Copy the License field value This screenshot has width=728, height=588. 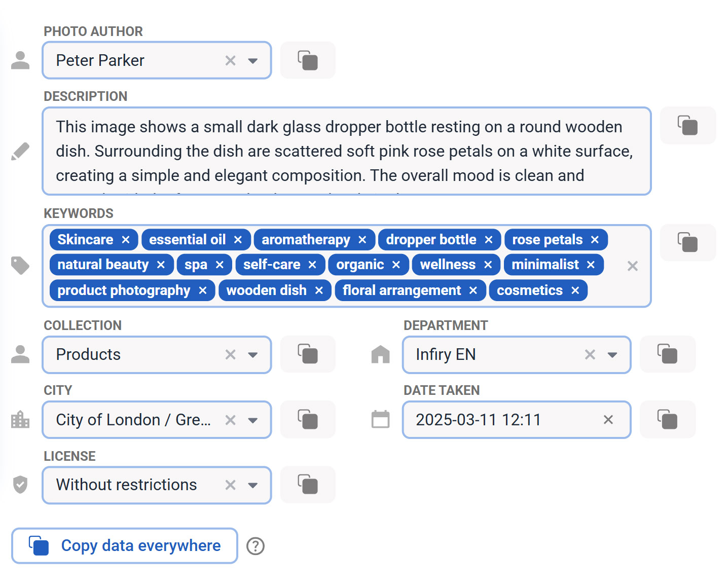point(307,485)
